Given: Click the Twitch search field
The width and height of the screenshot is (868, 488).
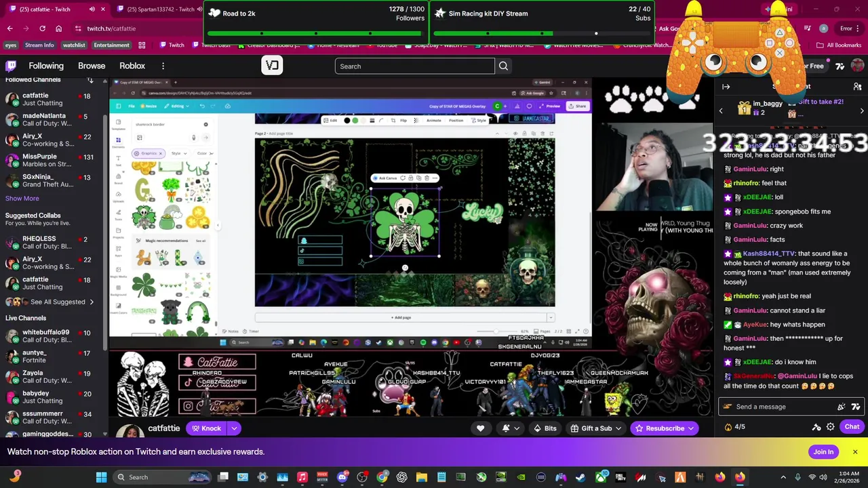Looking at the screenshot, I should coord(414,66).
